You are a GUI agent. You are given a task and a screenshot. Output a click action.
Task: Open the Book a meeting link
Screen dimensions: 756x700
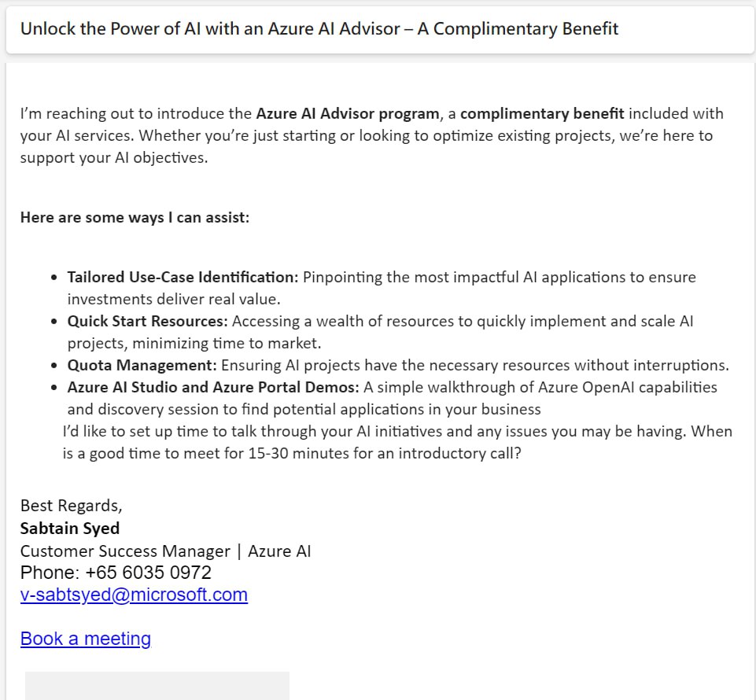click(85, 639)
